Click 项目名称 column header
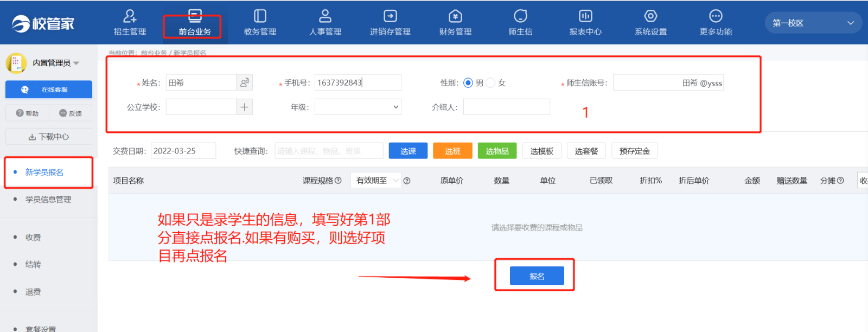The height and width of the screenshot is (332, 868). pyautogui.click(x=129, y=181)
